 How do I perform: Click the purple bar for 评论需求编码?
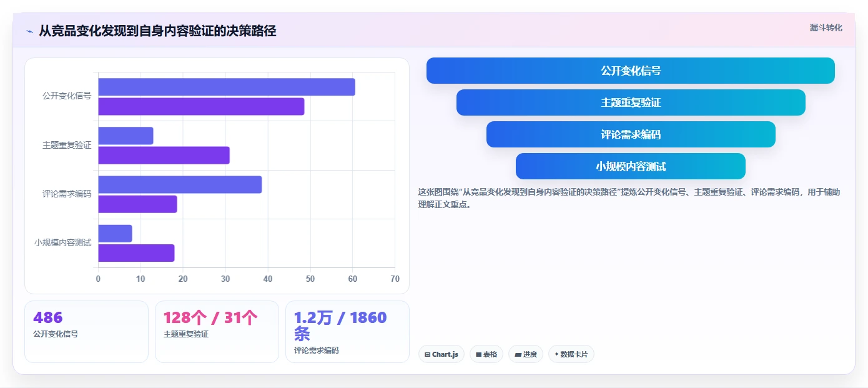point(137,204)
